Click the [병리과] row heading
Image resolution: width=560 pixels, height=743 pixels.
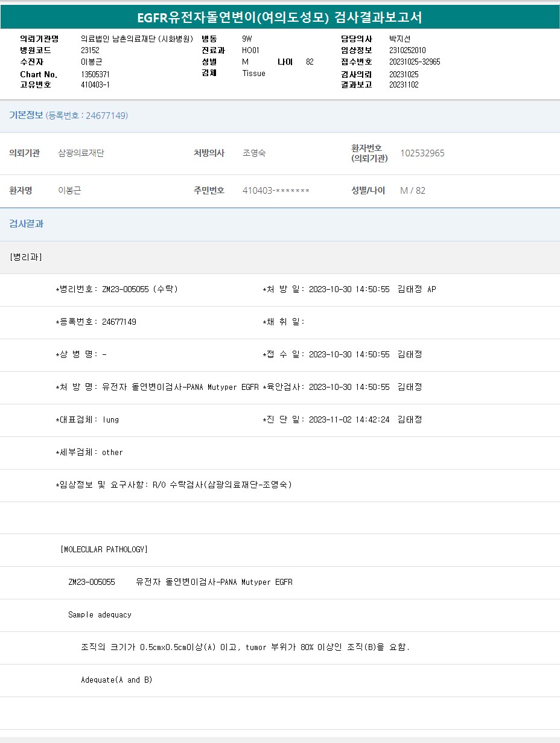26,257
